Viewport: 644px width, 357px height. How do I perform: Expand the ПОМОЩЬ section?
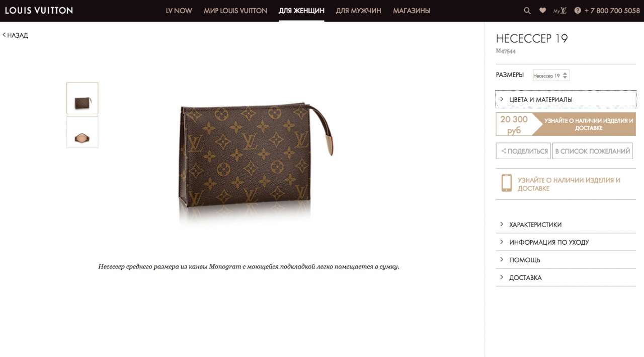click(566, 260)
